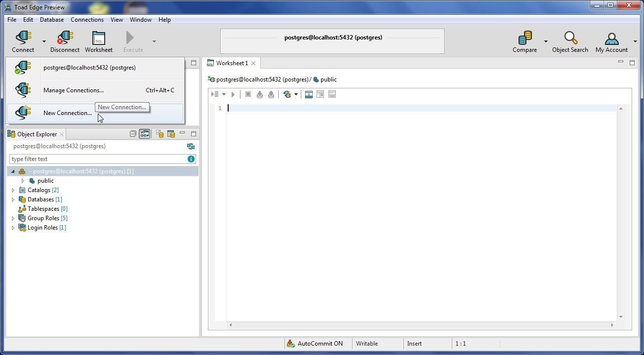Open the Connections menu

tap(87, 20)
